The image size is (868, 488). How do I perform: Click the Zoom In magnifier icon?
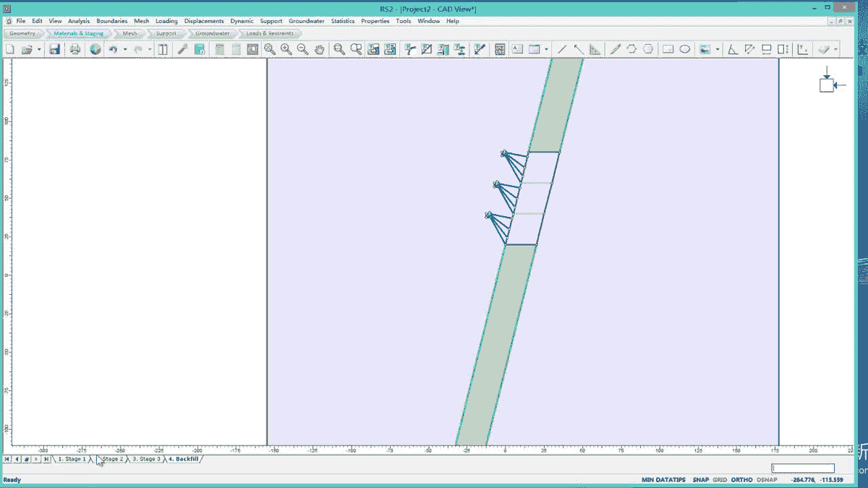(x=286, y=49)
